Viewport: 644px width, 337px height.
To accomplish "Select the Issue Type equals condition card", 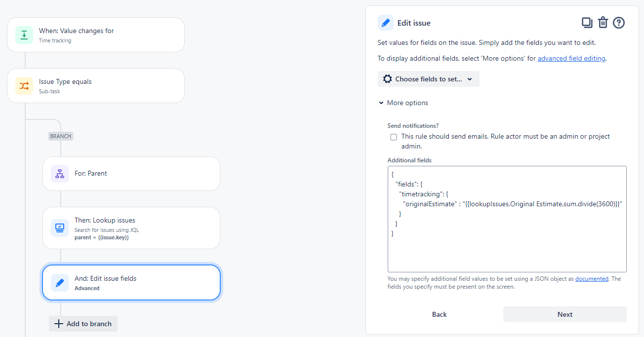I will tap(96, 86).
